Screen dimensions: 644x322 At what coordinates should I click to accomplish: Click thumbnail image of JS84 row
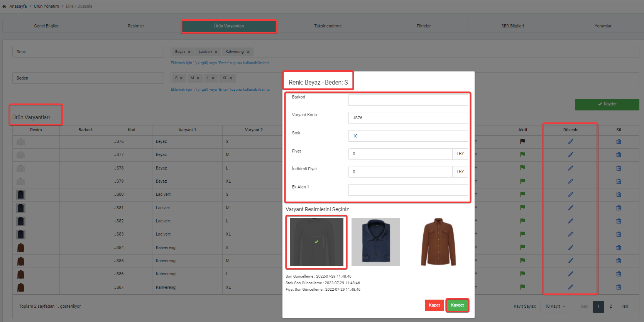(x=21, y=247)
